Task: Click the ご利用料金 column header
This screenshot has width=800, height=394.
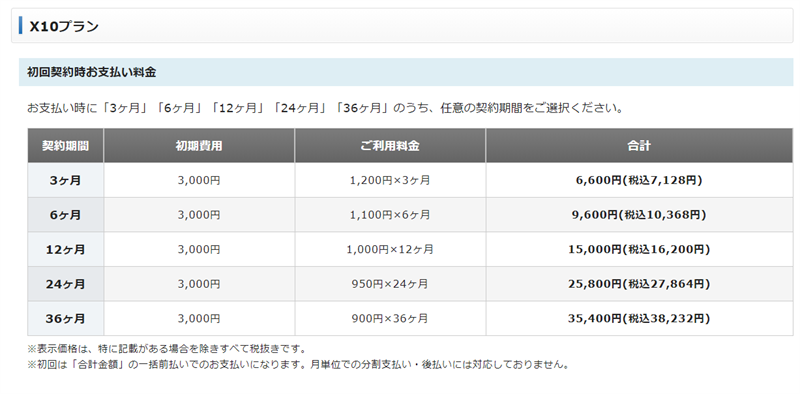Action: (390, 146)
